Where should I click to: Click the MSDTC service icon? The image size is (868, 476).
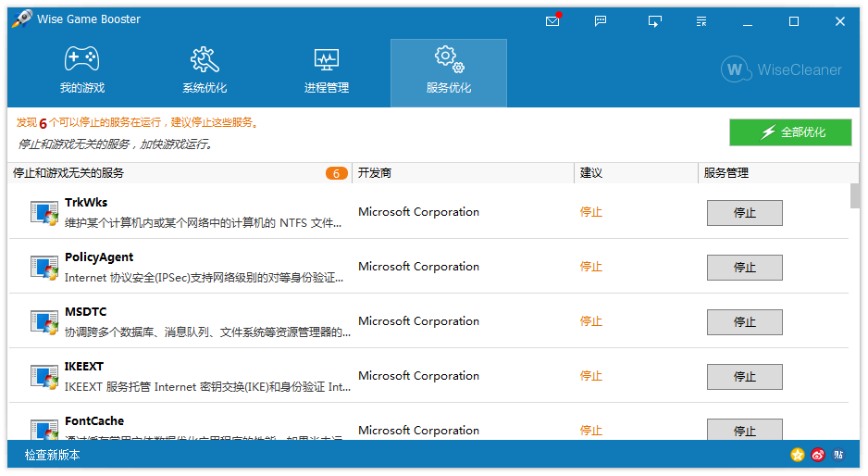(44, 322)
